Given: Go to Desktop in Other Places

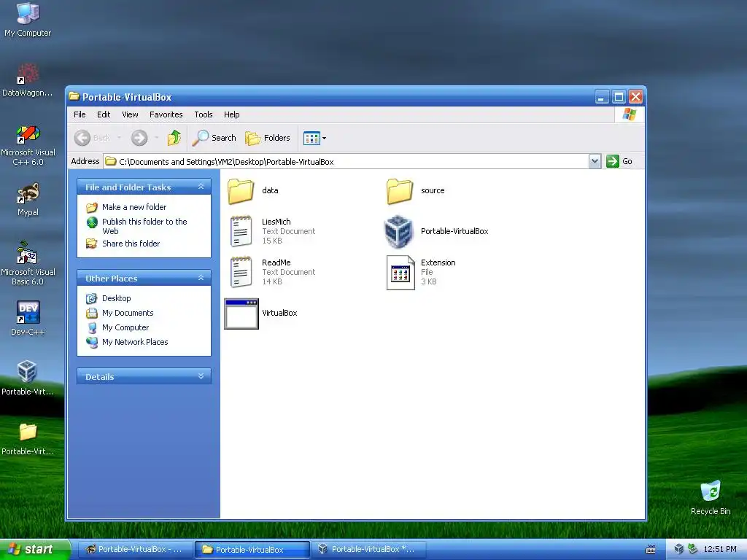Looking at the screenshot, I should pos(116,298).
